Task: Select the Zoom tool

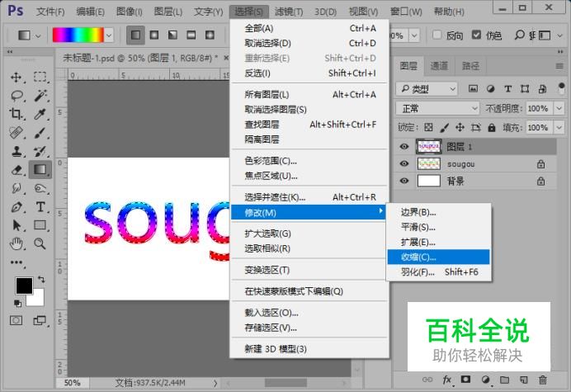Action: click(40, 243)
